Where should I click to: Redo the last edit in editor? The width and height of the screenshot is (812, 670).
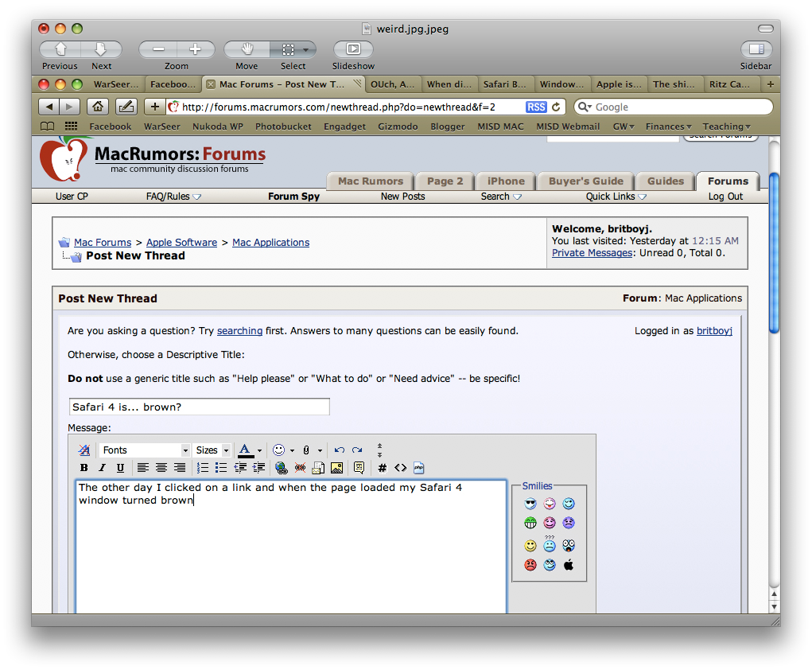357,450
